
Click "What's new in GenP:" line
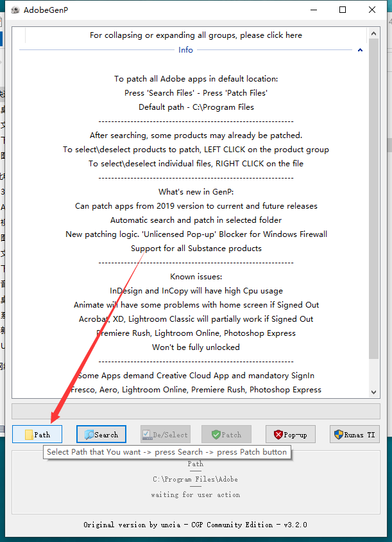pyautogui.click(x=196, y=192)
